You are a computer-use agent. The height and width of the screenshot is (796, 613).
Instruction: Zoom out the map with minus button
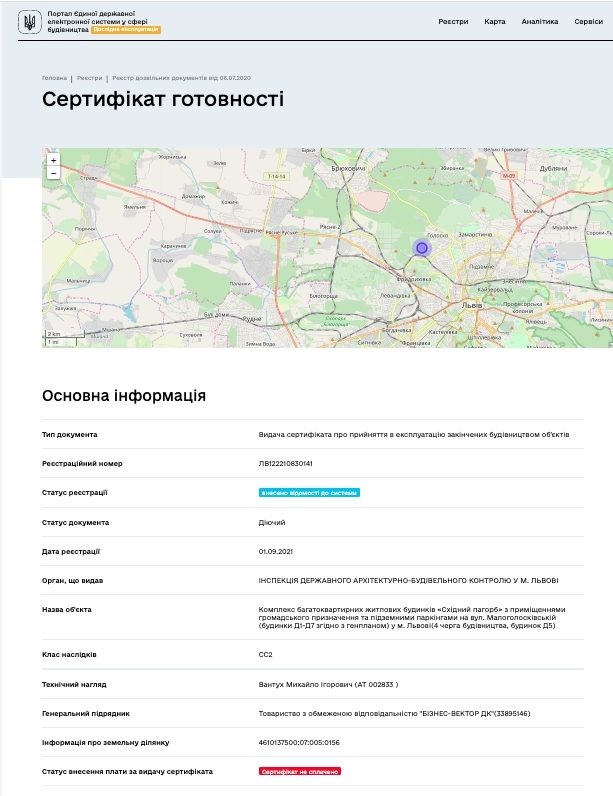53,173
